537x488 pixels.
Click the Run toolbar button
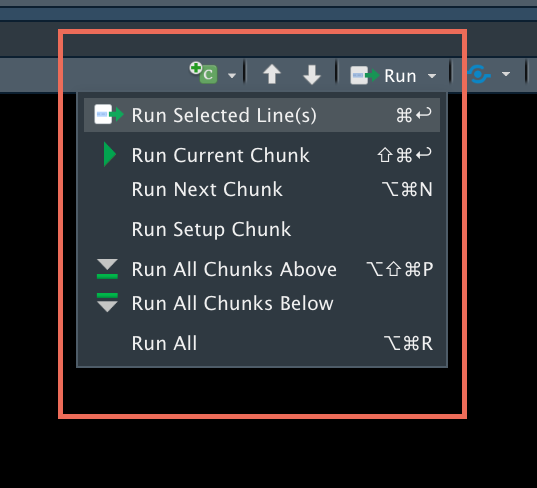click(383, 75)
